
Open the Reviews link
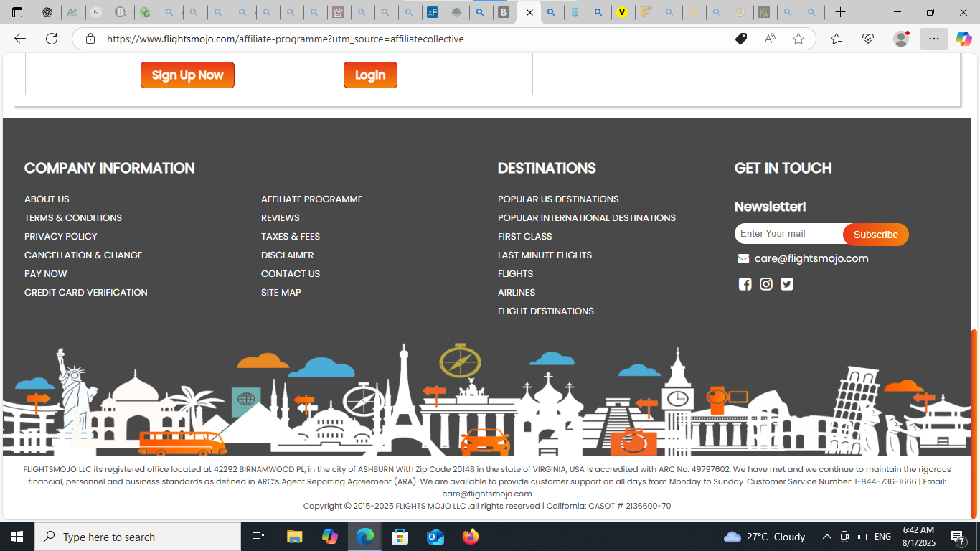coord(281,217)
